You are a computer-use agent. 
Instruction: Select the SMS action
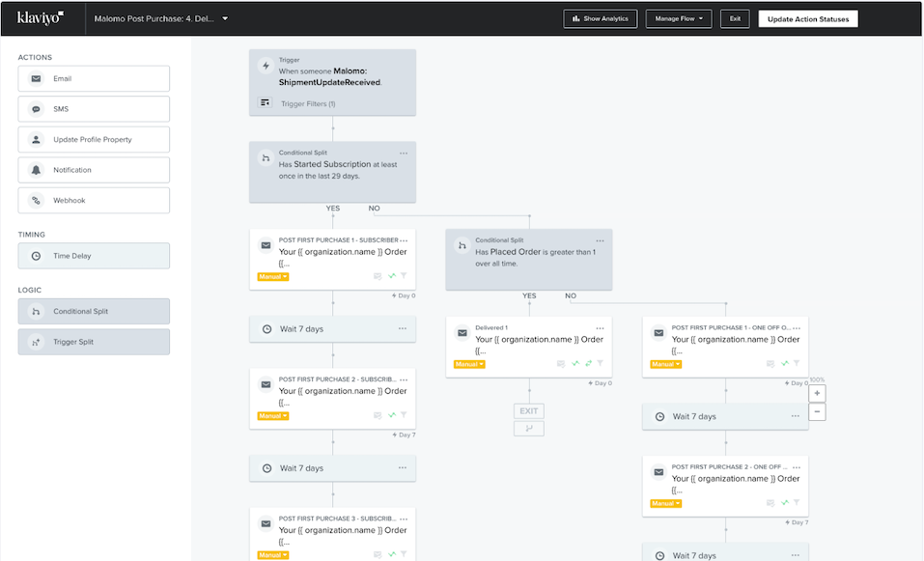(x=94, y=109)
